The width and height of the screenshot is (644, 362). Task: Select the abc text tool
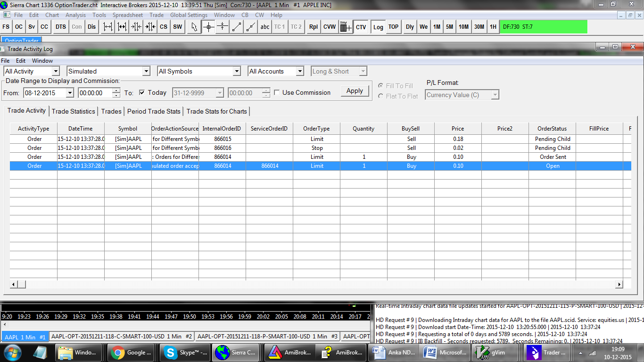pyautogui.click(x=265, y=27)
